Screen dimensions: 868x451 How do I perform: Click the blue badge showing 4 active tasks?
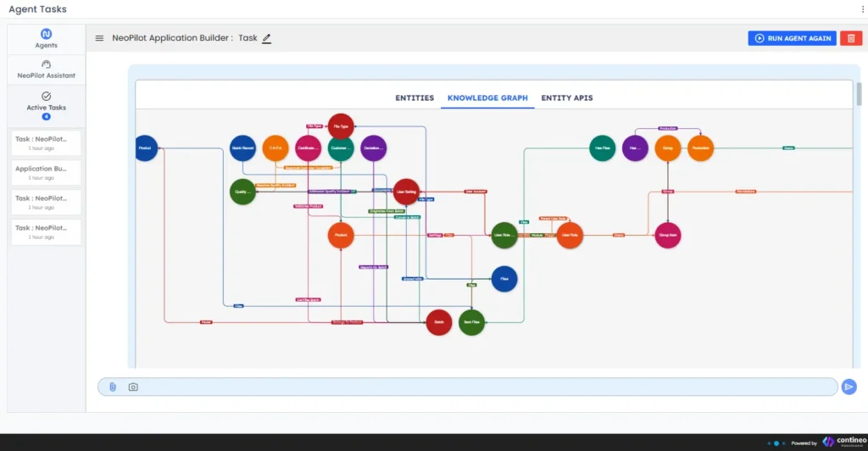[x=46, y=117]
